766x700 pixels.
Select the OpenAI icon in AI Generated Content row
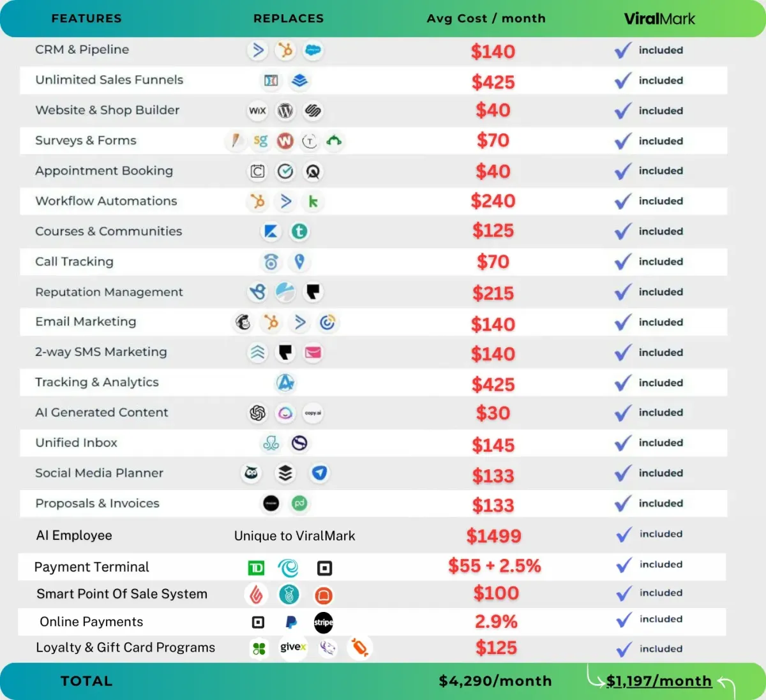(257, 413)
